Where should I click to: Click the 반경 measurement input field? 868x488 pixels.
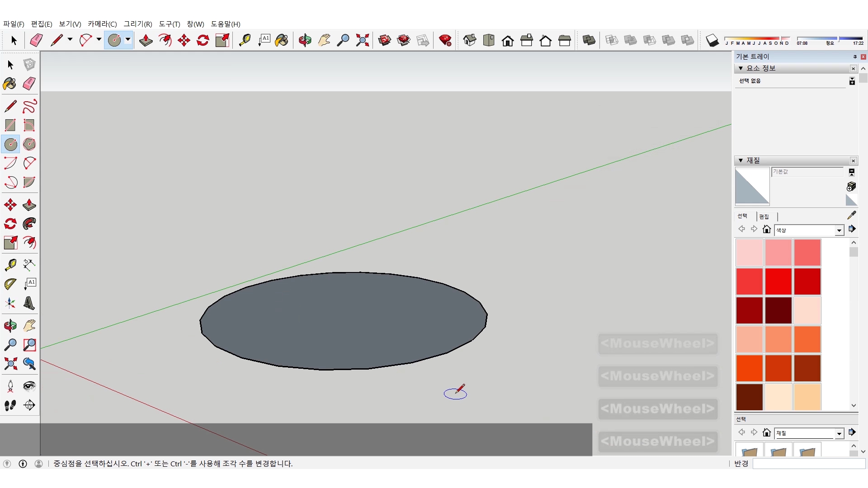pos(808,464)
